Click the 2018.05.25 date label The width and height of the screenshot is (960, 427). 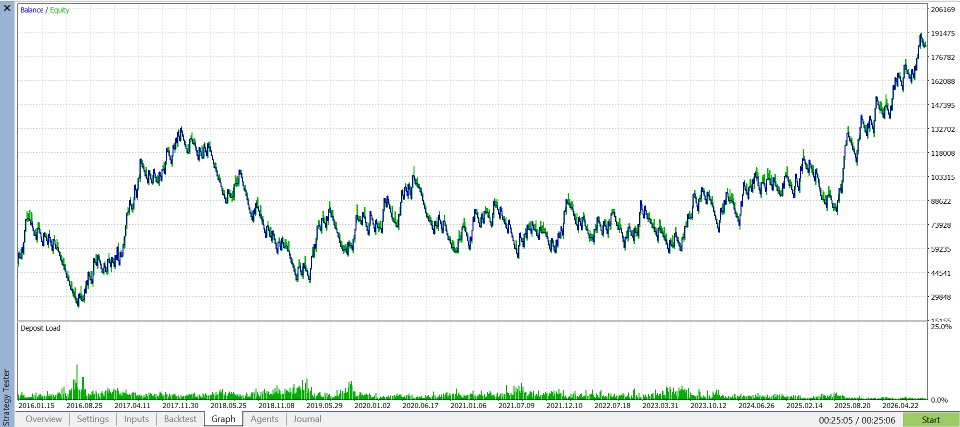[x=228, y=406]
